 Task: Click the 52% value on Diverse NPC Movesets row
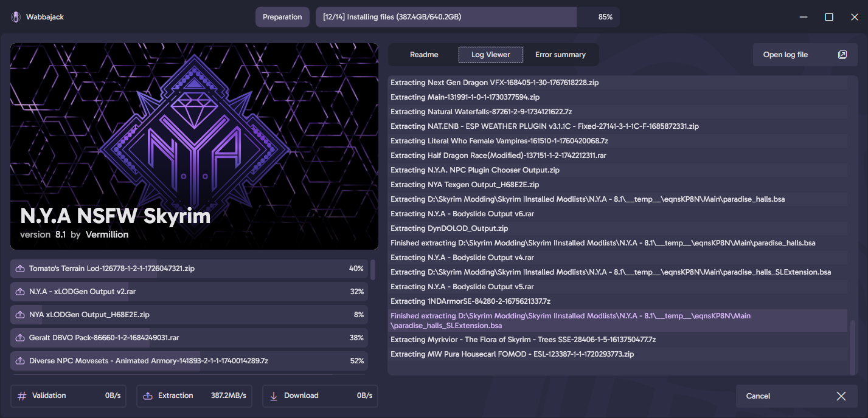pos(357,361)
